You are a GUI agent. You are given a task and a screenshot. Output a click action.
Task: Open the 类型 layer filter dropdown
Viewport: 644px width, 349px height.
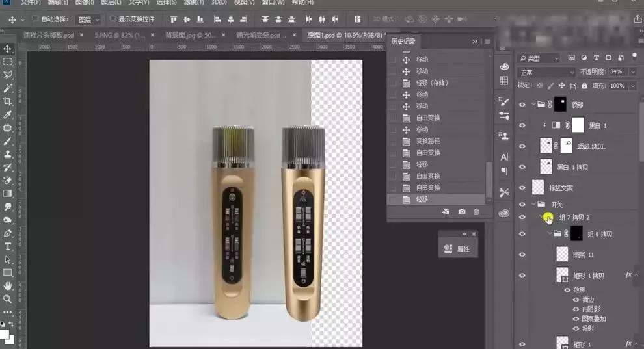[539, 58]
